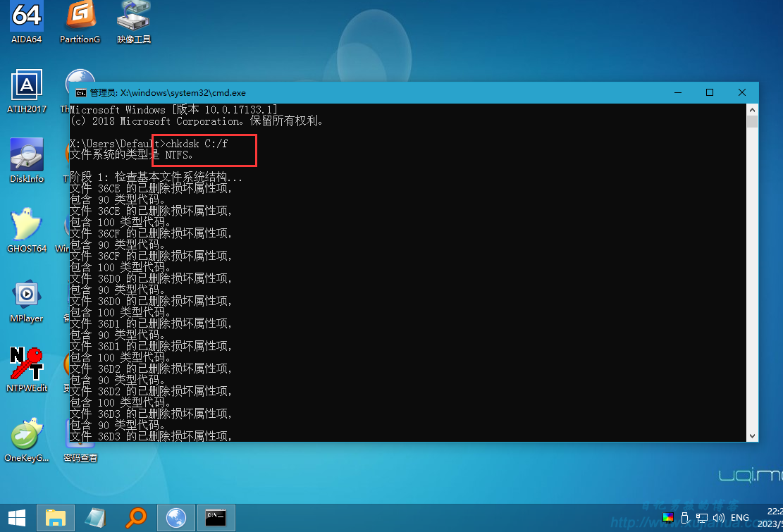Open the globe browser taskbar icon
Viewport: 783px width, 532px height.
[x=175, y=518]
